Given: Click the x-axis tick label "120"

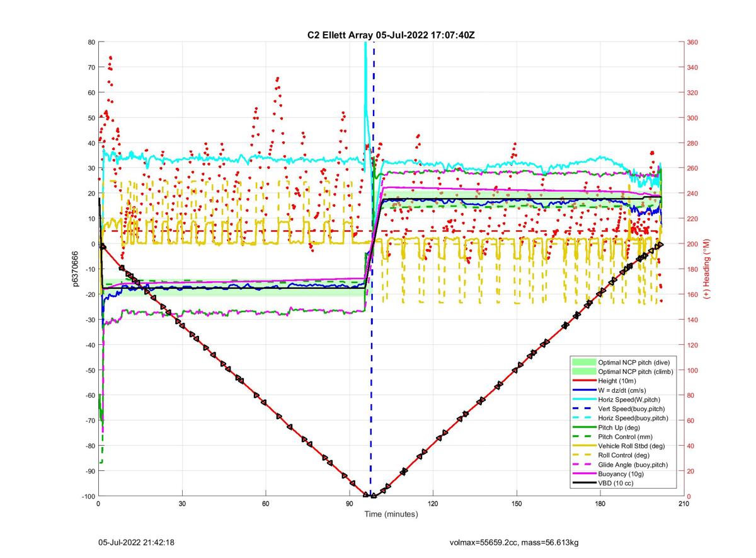Looking at the screenshot, I should 433,504.
